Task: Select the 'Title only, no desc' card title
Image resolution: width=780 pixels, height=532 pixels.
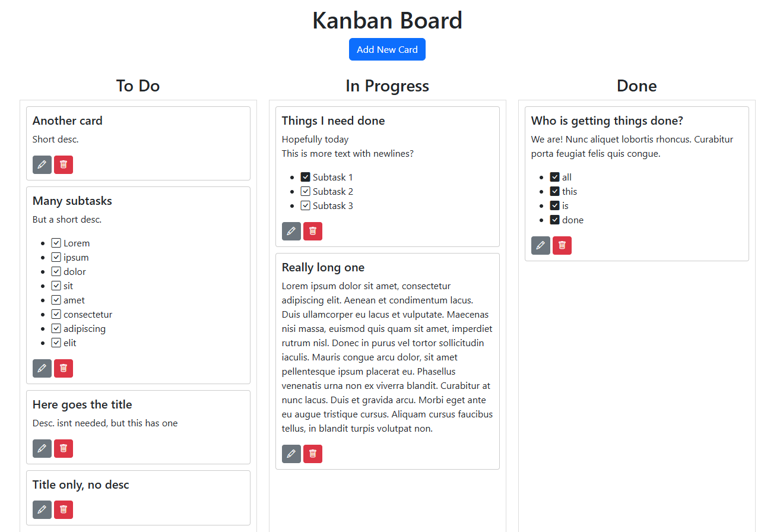Action: tap(81, 484)
